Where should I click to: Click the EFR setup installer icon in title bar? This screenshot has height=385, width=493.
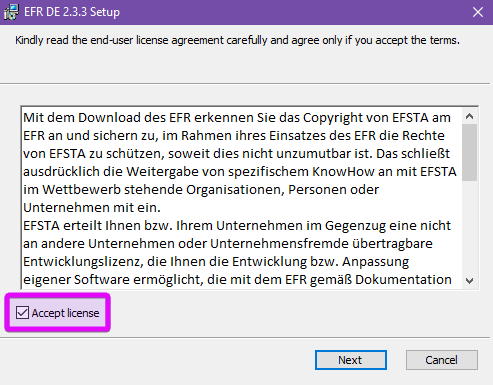coord(11,12)
